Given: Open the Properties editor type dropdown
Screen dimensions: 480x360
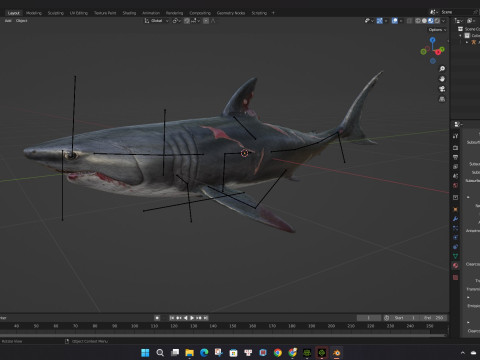Looking at the screenshot, I should click(458, 124).
